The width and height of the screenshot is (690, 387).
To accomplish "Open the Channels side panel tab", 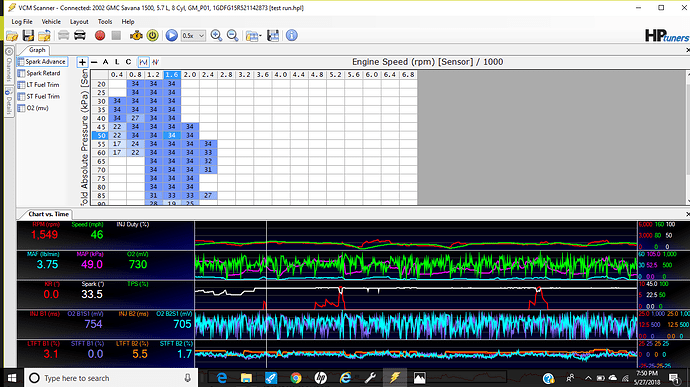I will tap(9, 65).
